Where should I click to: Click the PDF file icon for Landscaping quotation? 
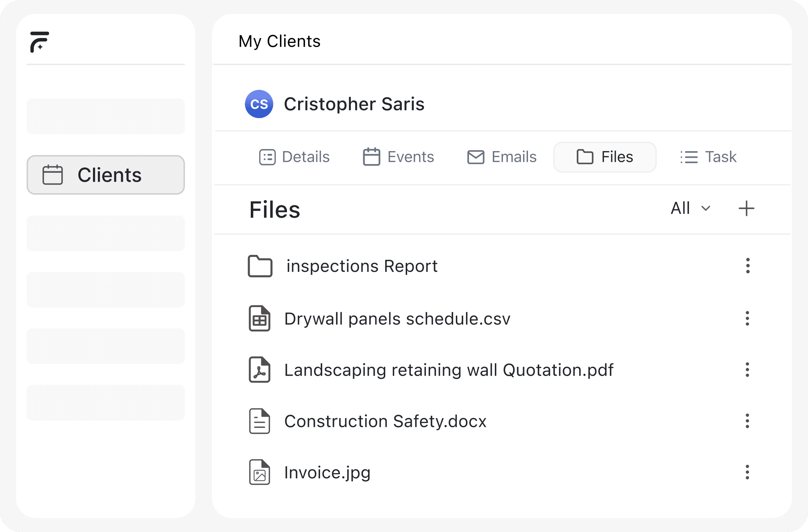(259, 370)
